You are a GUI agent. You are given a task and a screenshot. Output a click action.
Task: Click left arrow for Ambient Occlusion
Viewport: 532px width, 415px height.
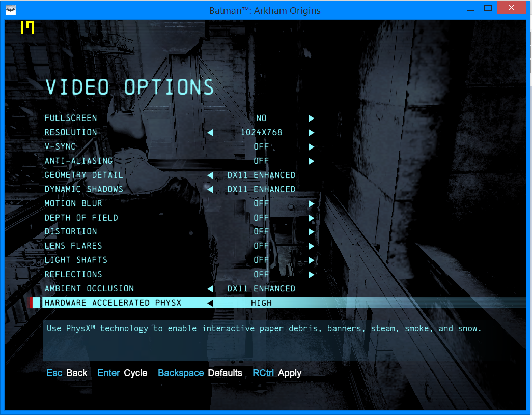pyautogui.click(x=210, y=289)
